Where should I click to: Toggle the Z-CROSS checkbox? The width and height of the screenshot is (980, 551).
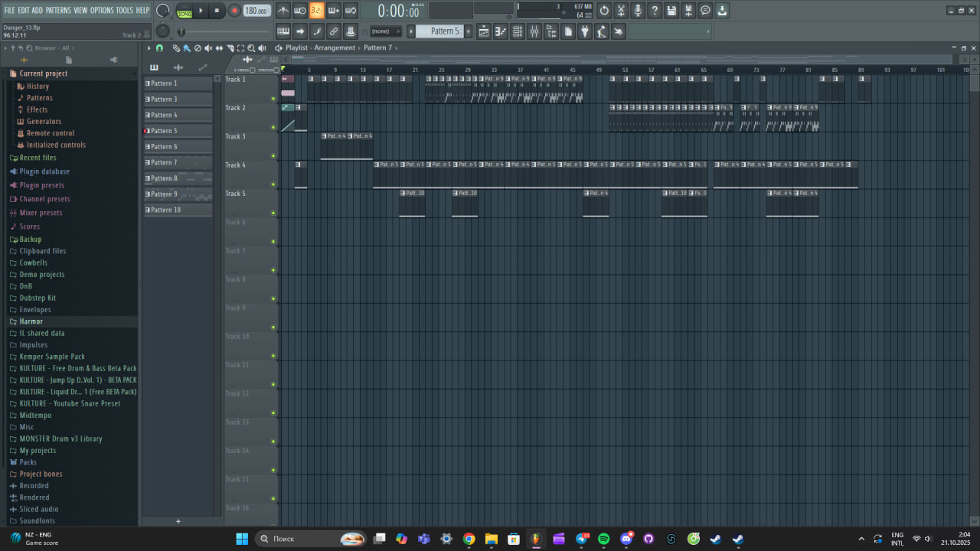(253, 70)
